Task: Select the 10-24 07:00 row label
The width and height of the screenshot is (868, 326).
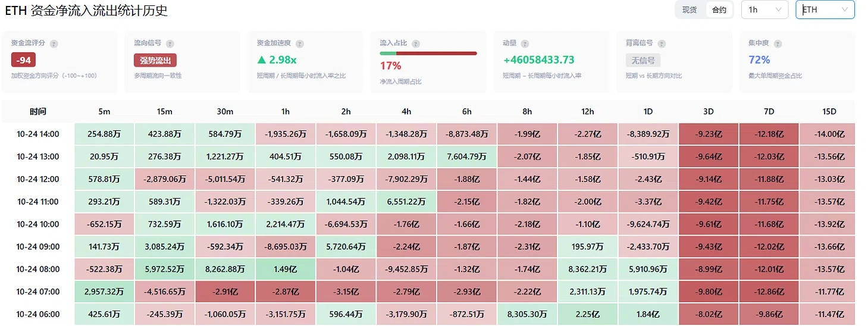Action: tap(38, 291)
